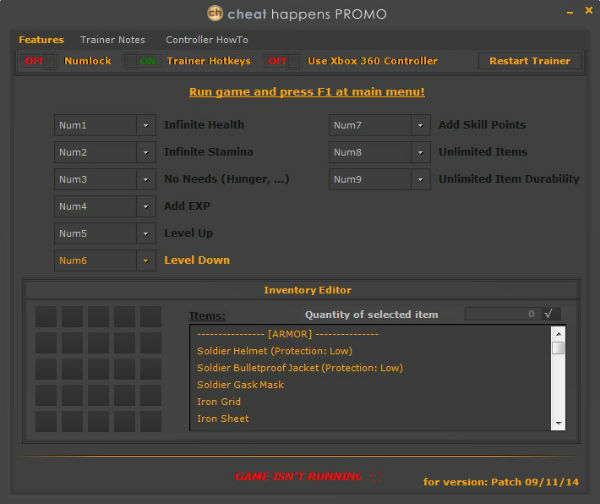
Task: Open the Num4 hotkey dropdown
Action: click(x=146, y=206)
